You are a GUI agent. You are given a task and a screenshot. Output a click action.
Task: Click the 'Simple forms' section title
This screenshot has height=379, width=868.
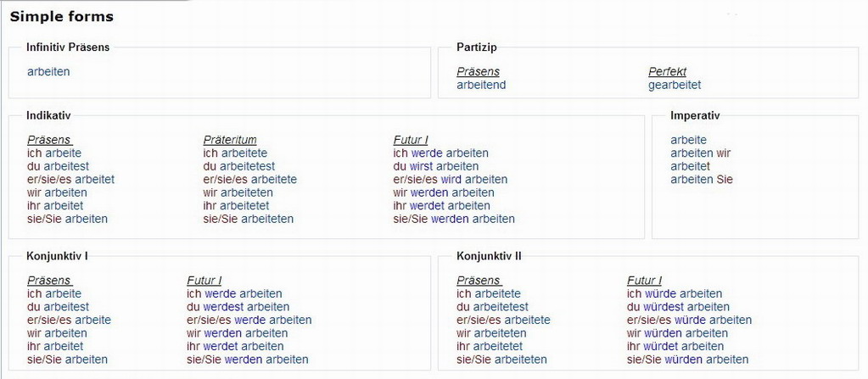click(x=61, y=16)
